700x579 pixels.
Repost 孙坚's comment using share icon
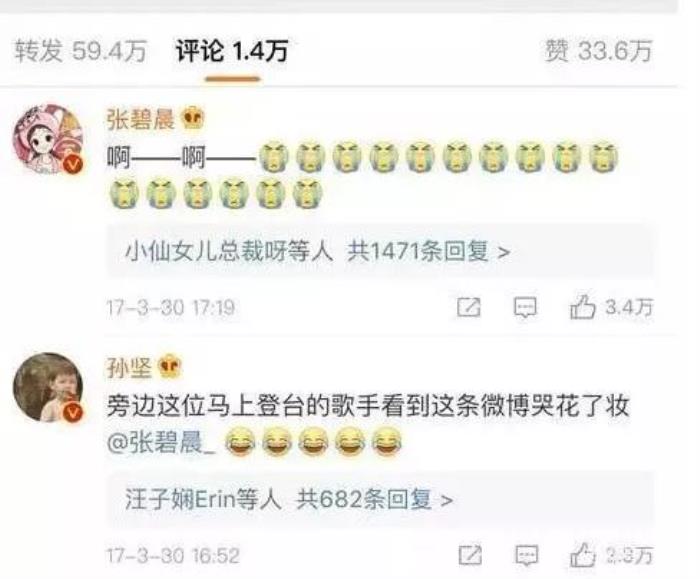(471, 555)
